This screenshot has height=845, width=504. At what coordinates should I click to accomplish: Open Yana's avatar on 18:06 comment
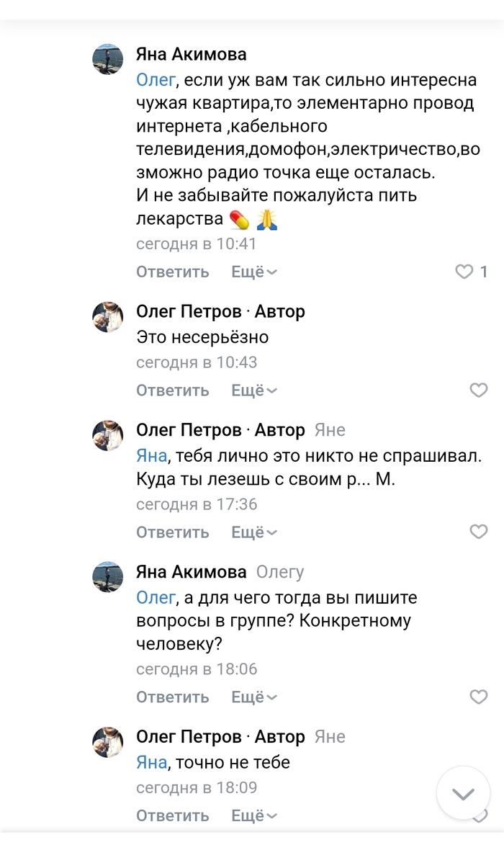click(x=108, y=577)
